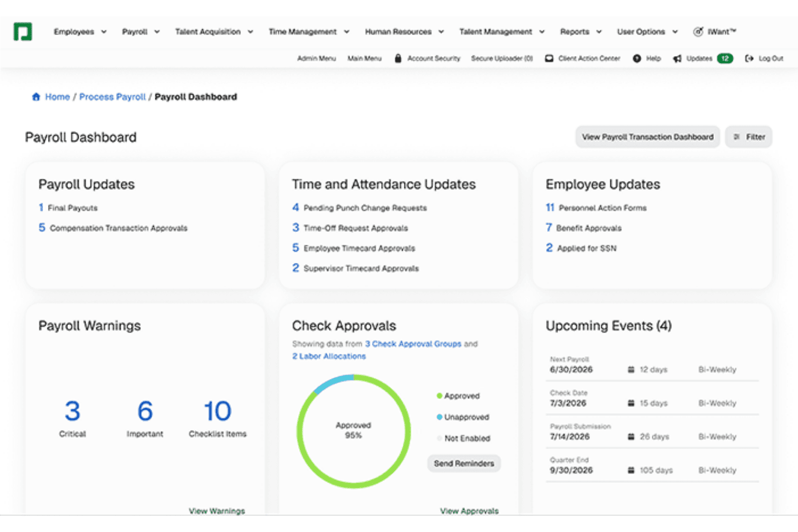Toggle the Not Enabled legend item
Image resolution: width=798 pixels, height=532 pixels.
[x=463, y=438]
